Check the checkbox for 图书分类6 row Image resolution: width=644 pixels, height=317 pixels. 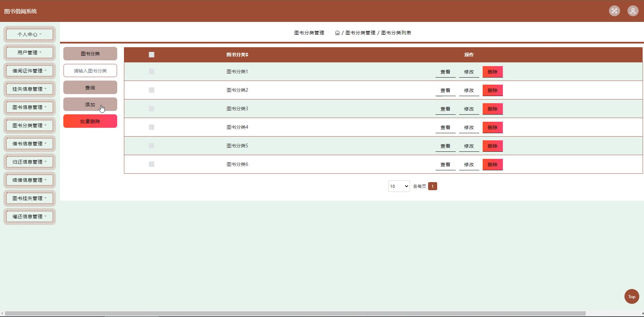[x=152, y=164]
